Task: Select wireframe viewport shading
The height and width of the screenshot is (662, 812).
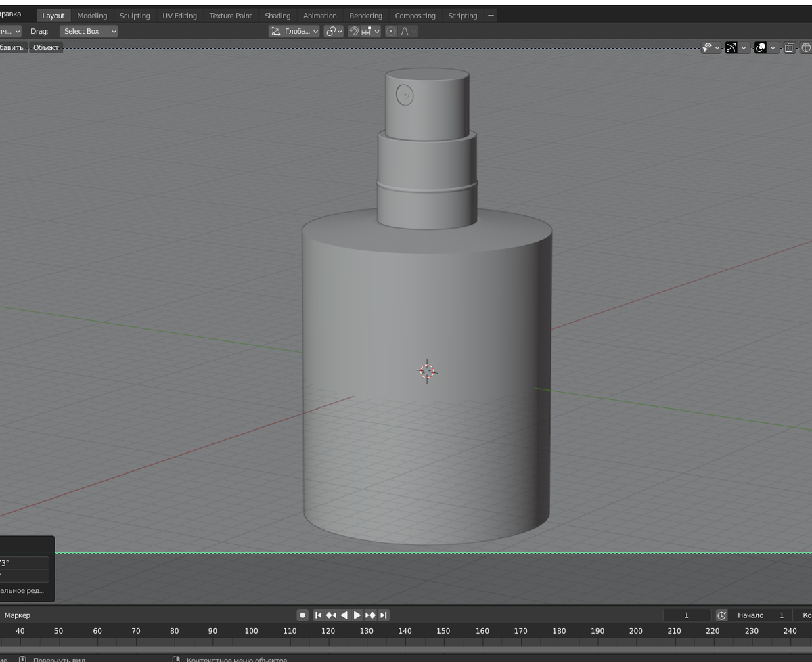Action: tap(806, 47)
